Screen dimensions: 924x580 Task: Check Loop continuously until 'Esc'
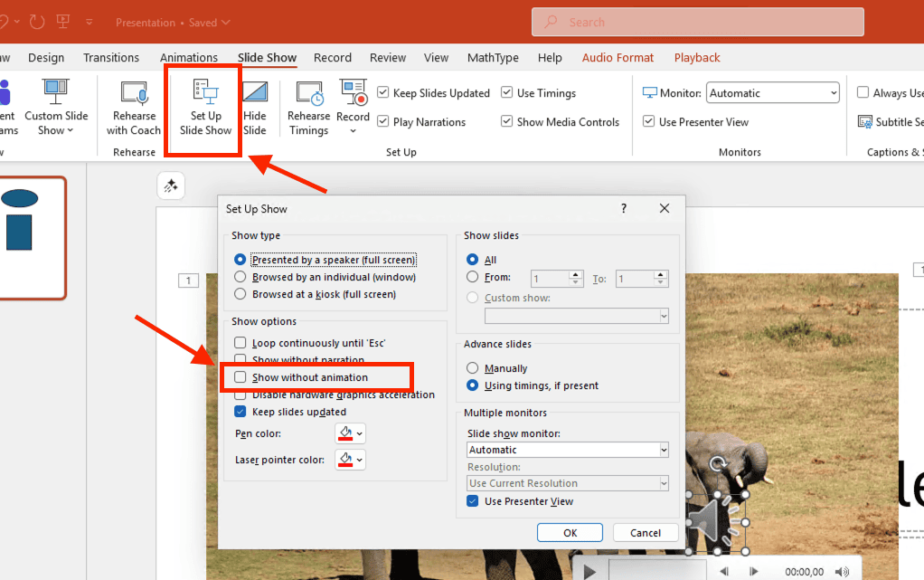pyautogui.click(x=240, y=343)
